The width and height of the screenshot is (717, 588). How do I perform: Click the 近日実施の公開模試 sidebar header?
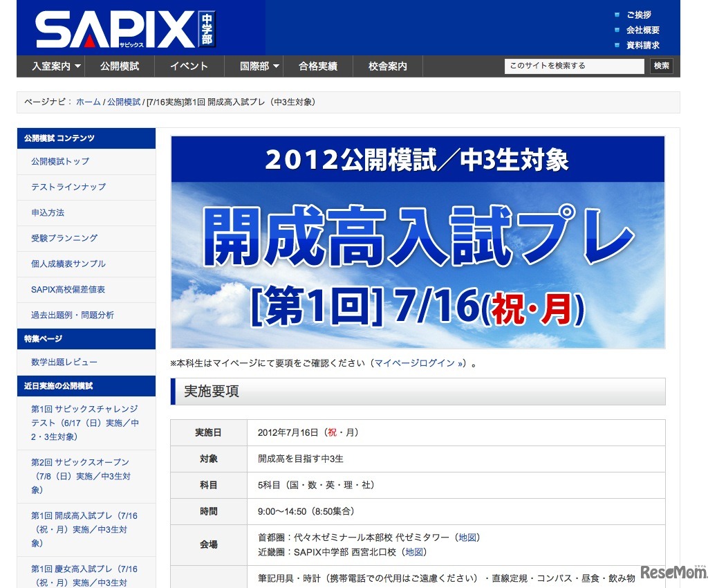(x=86, y=386)
